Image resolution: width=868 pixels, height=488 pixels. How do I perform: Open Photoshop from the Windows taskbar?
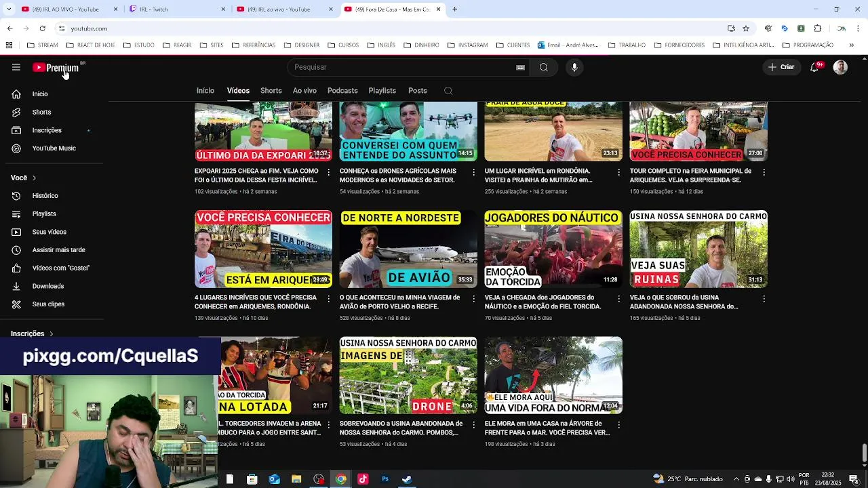click(x=385, y=479)
